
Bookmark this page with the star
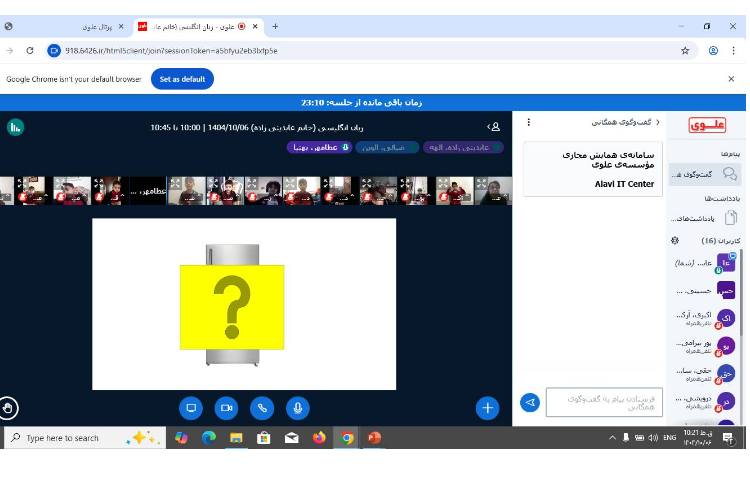685,50
